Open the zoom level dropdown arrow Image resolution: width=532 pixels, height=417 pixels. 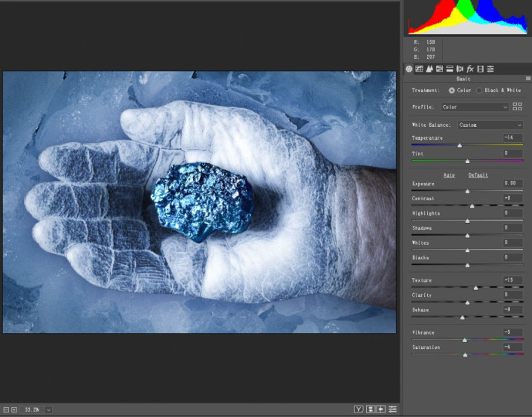48,410
